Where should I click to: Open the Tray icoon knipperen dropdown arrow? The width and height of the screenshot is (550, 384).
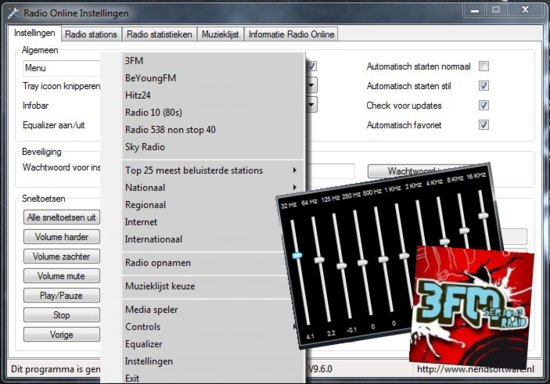click(x=311, y=85)
